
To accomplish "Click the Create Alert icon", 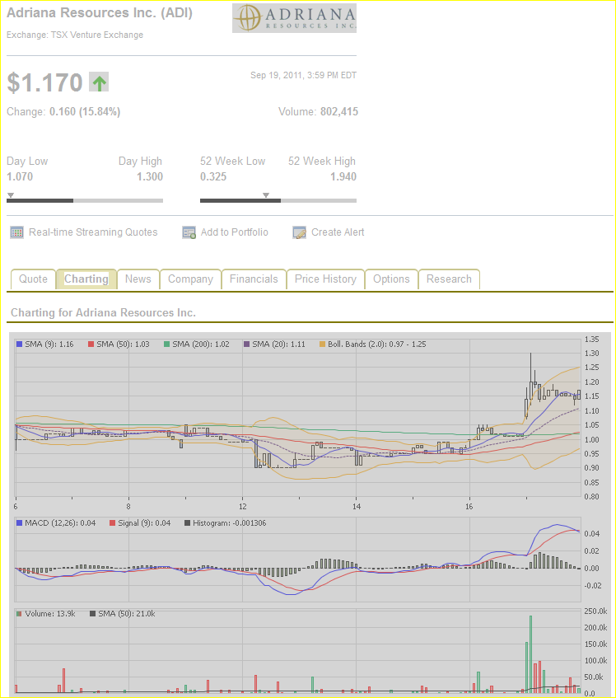I will click(x=300, y=232).
